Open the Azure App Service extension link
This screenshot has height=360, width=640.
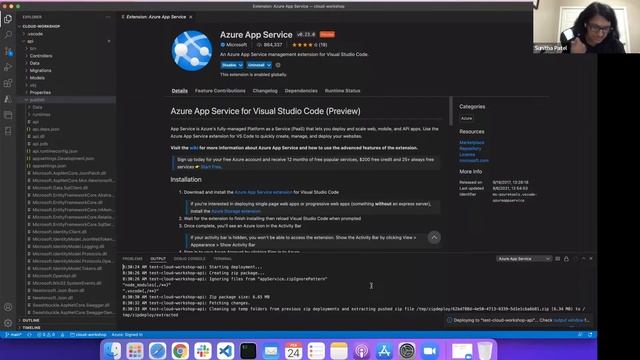pos(263,192)
